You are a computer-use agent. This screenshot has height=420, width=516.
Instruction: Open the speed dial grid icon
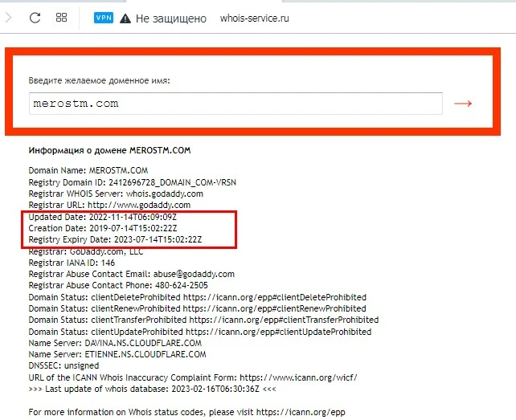pos(61,18)
